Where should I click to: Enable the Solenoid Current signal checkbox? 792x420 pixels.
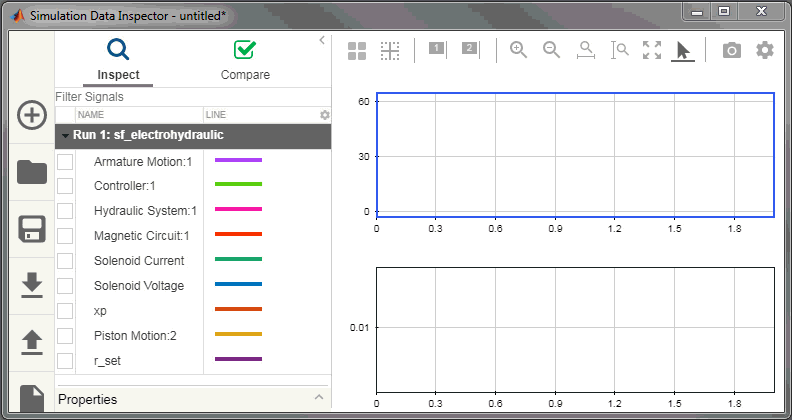(65, 261)
